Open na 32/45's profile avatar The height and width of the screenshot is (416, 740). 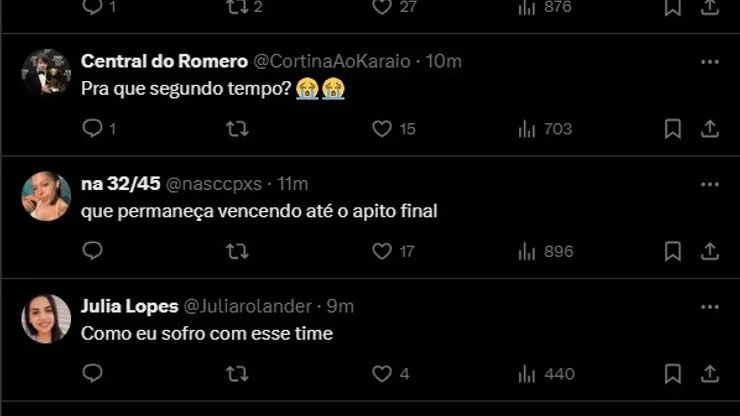coord(46,196)
